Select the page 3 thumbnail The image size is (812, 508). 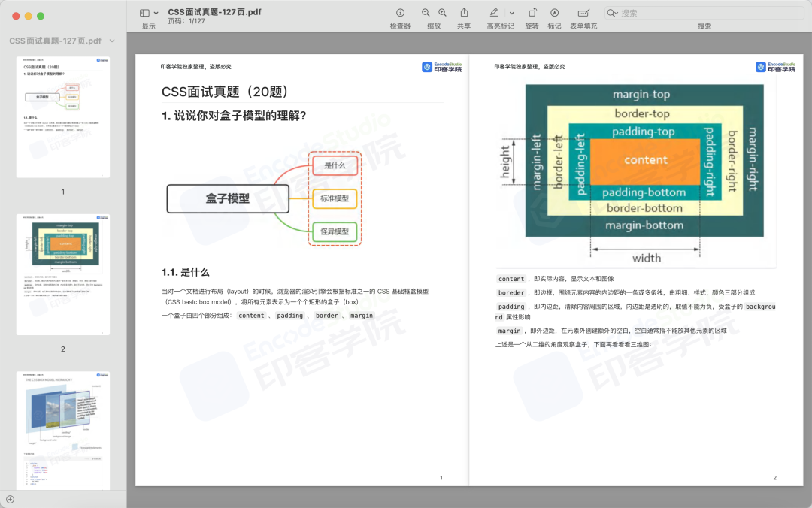pyautogui.click(x=62, y=429)
